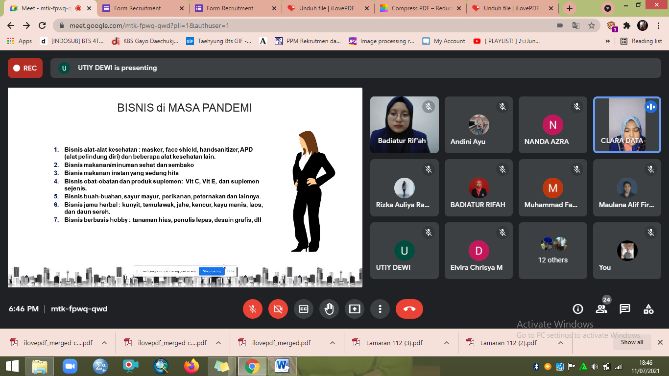Open the Chrome Extensions puzzle icon
The image size is (669, 376).
627,26
